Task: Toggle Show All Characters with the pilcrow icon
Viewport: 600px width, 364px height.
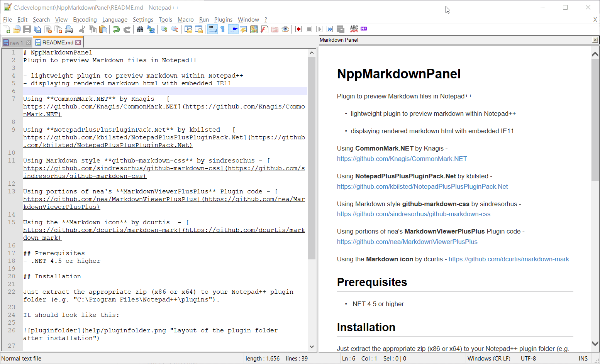Action: [223, 29]
